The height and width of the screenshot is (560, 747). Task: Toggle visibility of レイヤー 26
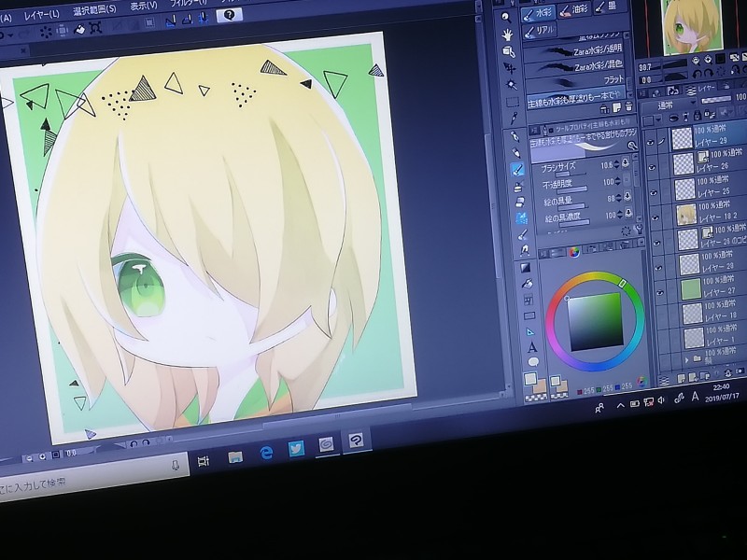pyautogui.click(x=652, y=167)
